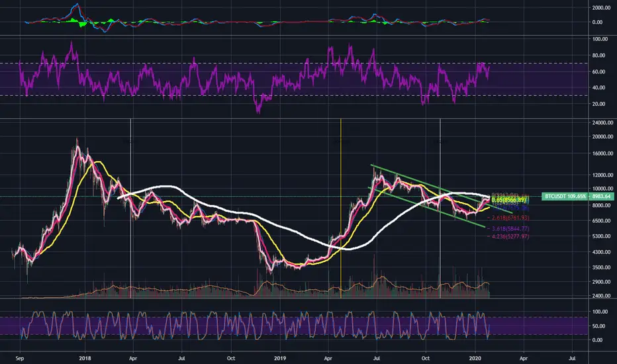This screenshot has height=364, width=617.
Task: Click the 8000.00 price axis label
Action: (602, 205)
